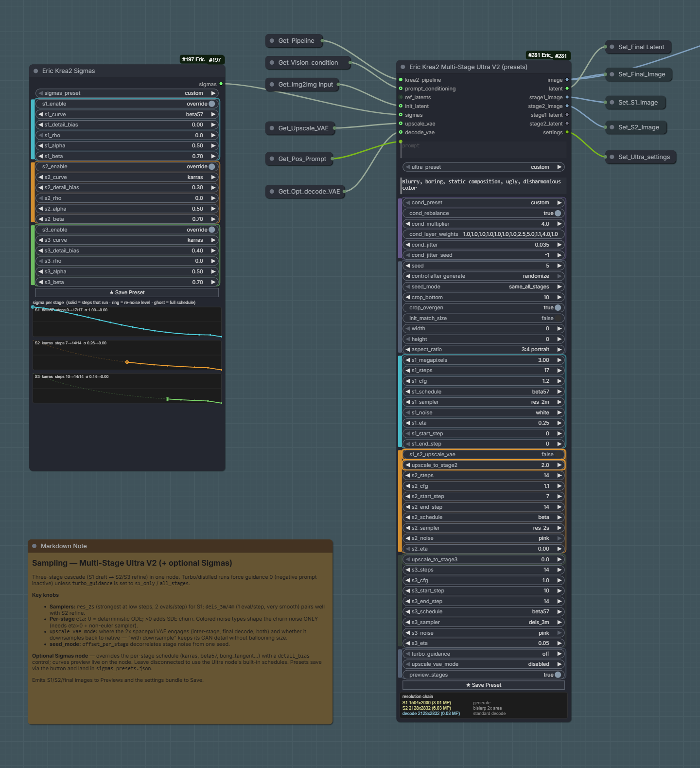Toggle preview_stages switch
This screenshot has width=700, height=768.
pos(558,675)
